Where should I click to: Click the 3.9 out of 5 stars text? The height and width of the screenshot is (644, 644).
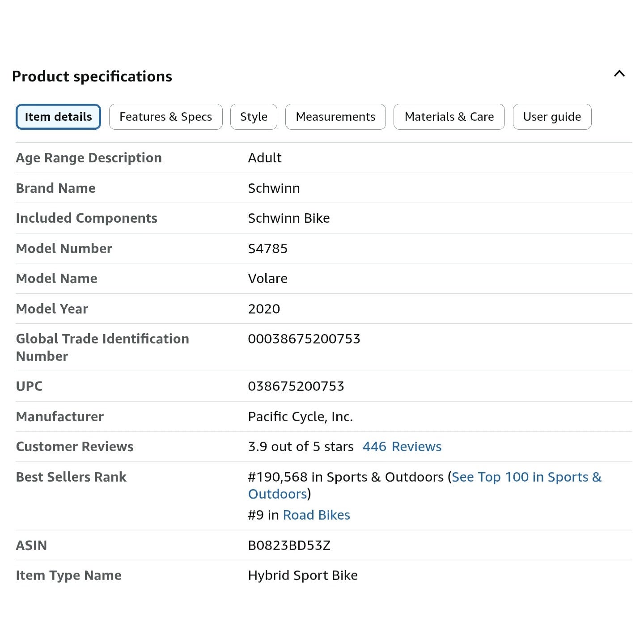click(301, 446)
